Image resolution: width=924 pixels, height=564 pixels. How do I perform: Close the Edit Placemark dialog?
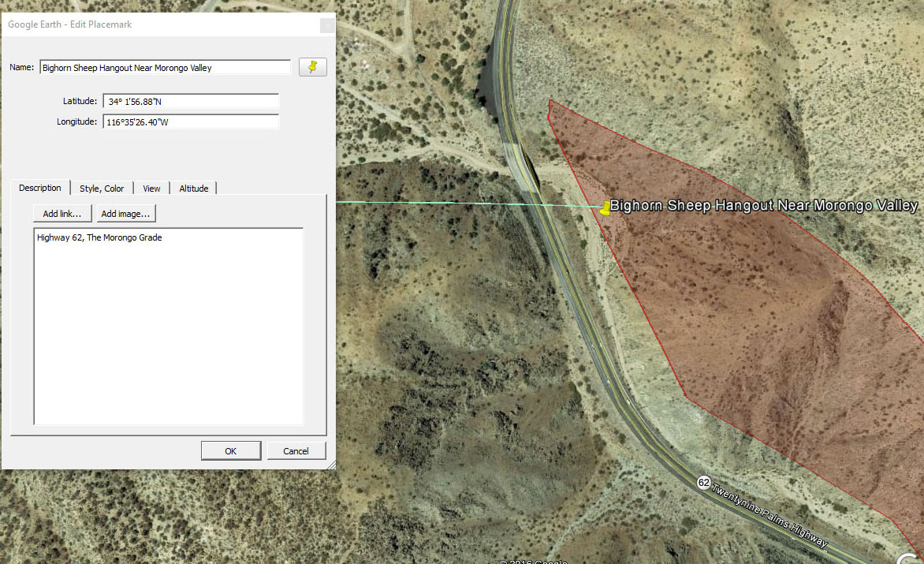pos(326,25)
